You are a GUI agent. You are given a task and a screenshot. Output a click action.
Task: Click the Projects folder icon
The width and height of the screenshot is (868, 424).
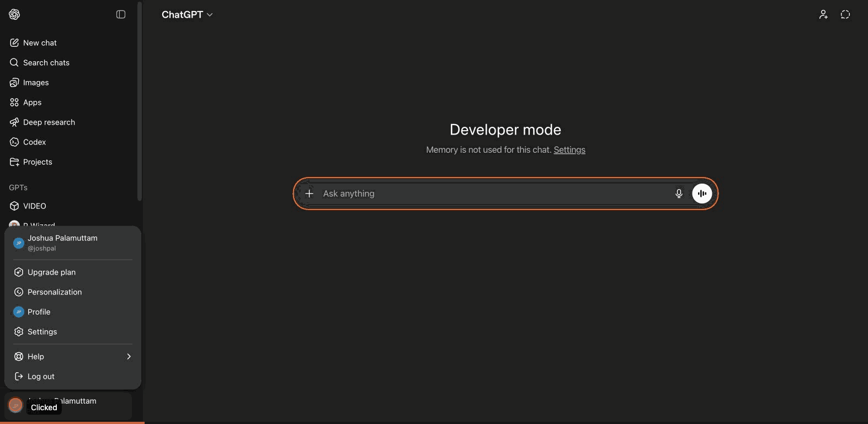point(14,162)
